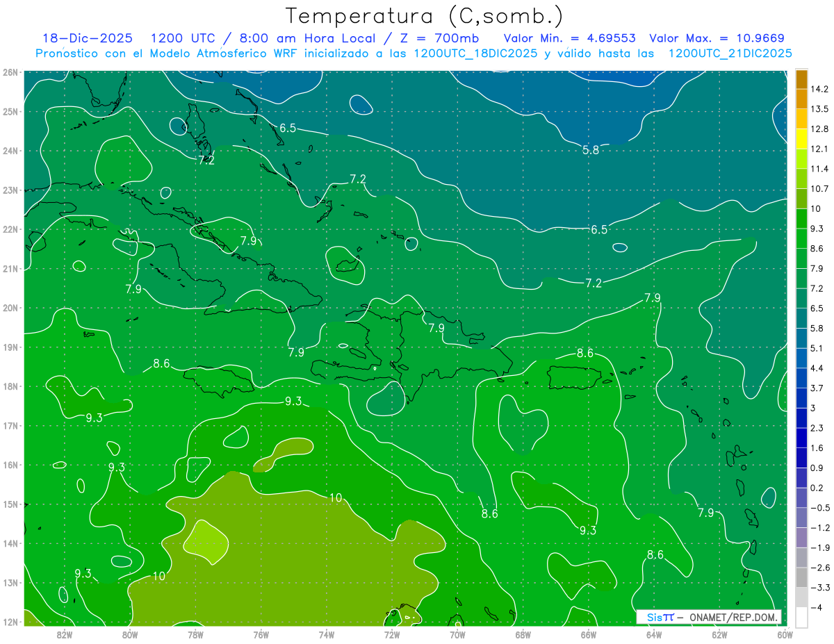Viewport: 834px width, 644px height.
Task: Click the 70W longitude axis label
Action: point(457,634)
